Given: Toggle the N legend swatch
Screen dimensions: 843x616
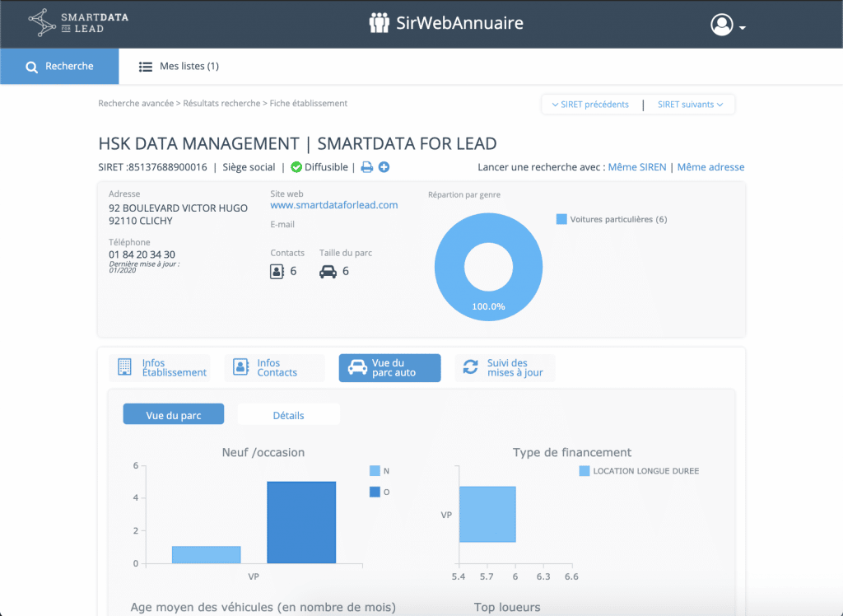Looking at the screenshot, I should 375,471.
